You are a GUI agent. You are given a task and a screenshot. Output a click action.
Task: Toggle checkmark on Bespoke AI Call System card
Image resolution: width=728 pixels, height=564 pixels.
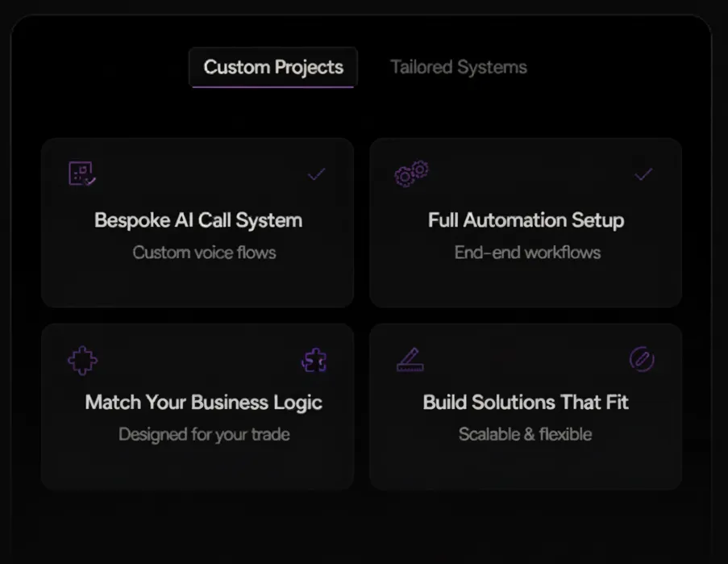[316, 174]
